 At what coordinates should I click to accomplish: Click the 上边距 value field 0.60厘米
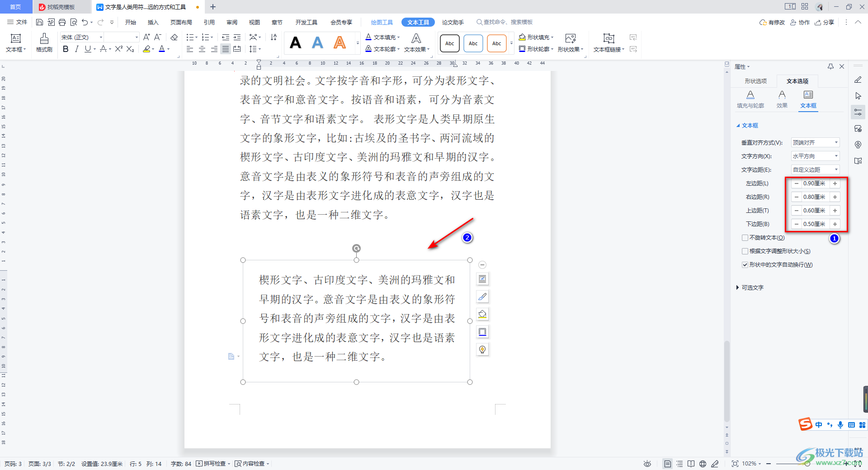(816, 211)
